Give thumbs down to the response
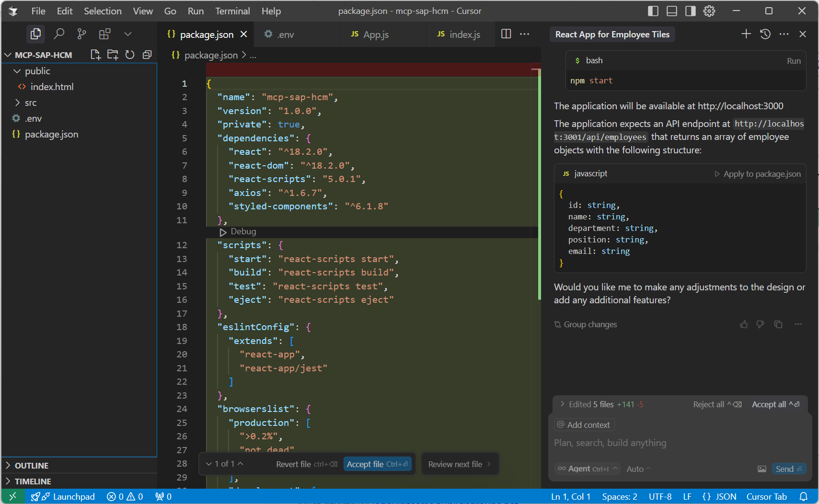The height and width of the screenshot is (504, 819). [x=761, y=324]
